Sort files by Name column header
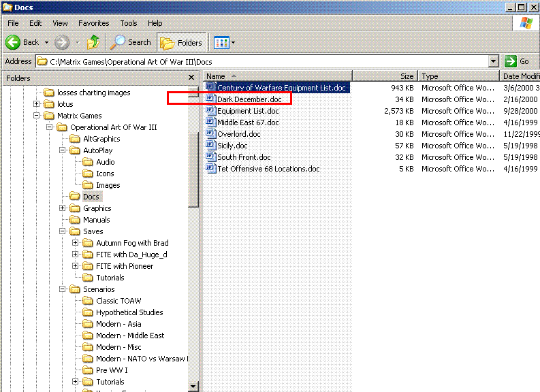540x392 pixels. 278,76
